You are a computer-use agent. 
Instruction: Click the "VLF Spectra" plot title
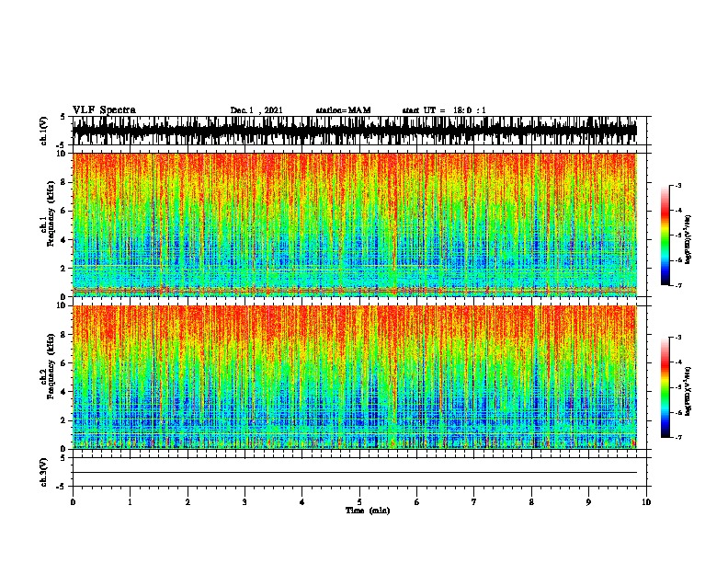[x=104, y=110]
